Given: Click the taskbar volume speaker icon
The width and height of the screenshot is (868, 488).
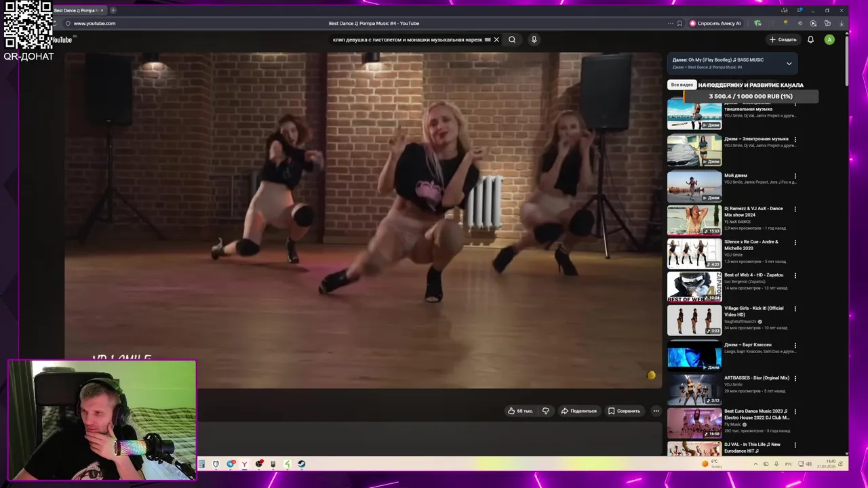Looking at the screenshot, I should point(808,464).
